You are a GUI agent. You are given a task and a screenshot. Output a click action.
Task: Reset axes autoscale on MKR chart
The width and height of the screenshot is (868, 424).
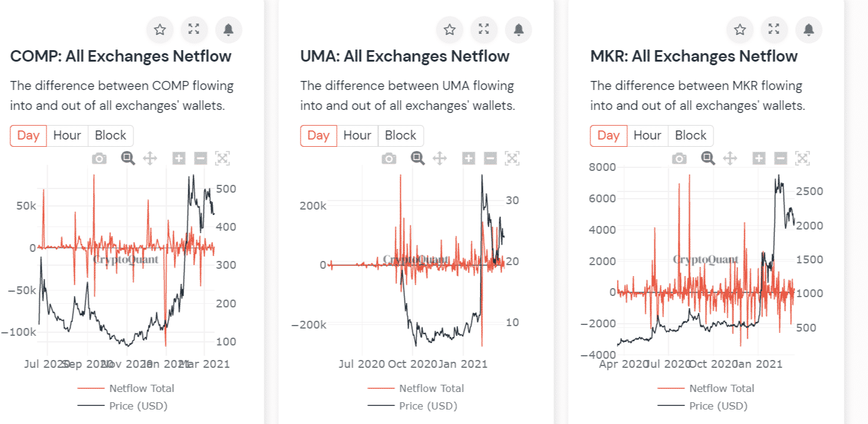click(x=802, y=158)
